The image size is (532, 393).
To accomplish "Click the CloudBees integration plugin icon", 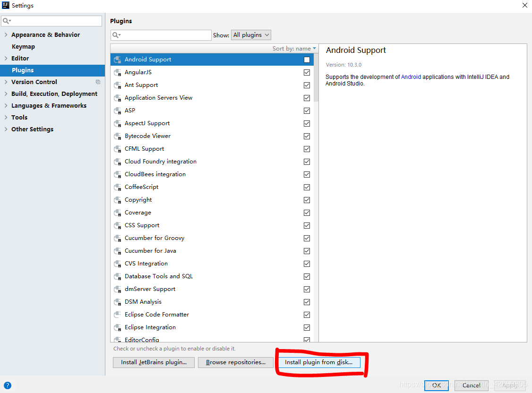I will [x=118, y=174].
